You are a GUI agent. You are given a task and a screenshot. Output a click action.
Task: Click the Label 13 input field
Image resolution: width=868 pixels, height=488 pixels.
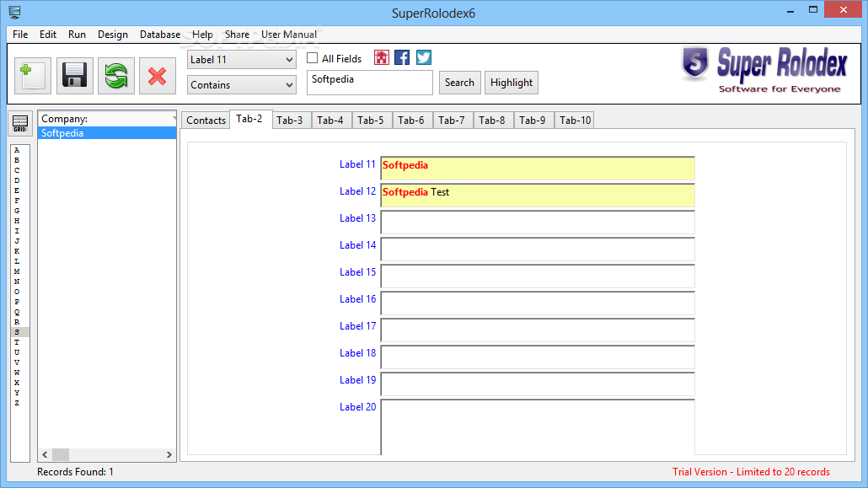pyautogui.click(x=538, y=223)
